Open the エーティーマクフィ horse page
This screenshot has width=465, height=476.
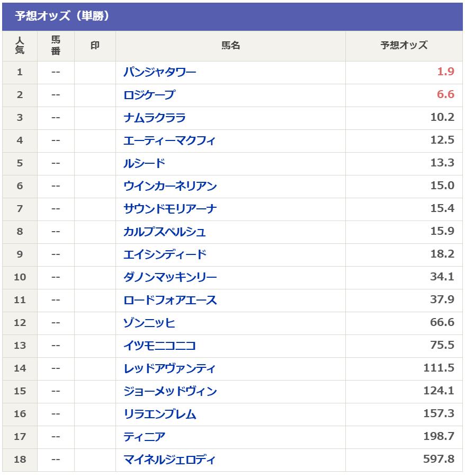click(x=169, y=140)
